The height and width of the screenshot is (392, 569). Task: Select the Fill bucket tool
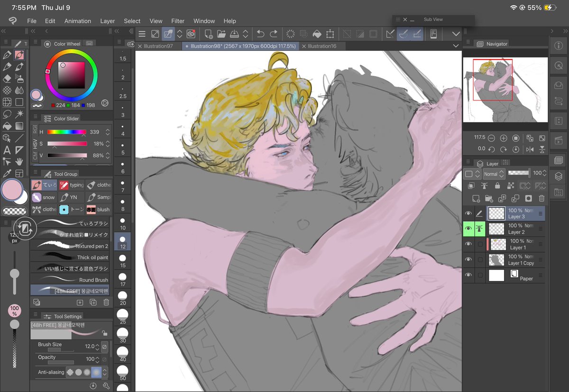(7, 126)
